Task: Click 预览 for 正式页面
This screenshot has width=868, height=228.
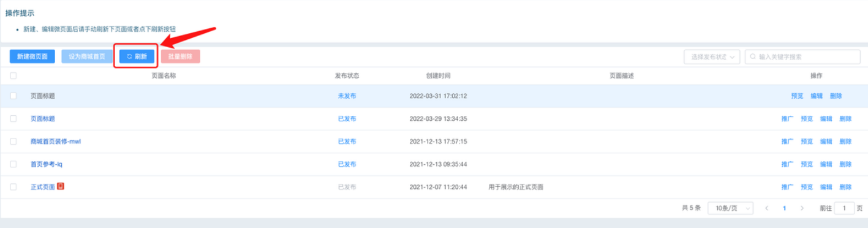Action: coord(807,187)
